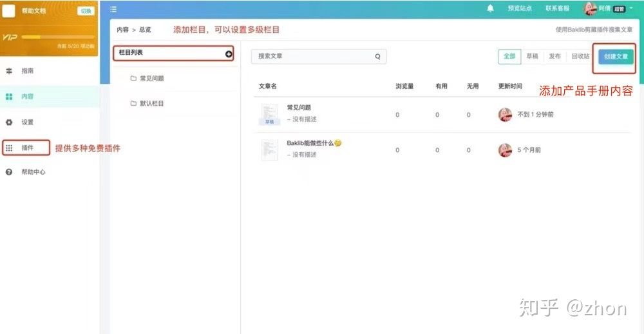Viewport: 644px width, 334px height.
Task: Switch to the 回收站 recycle bin tab
Action: (580, 57)
